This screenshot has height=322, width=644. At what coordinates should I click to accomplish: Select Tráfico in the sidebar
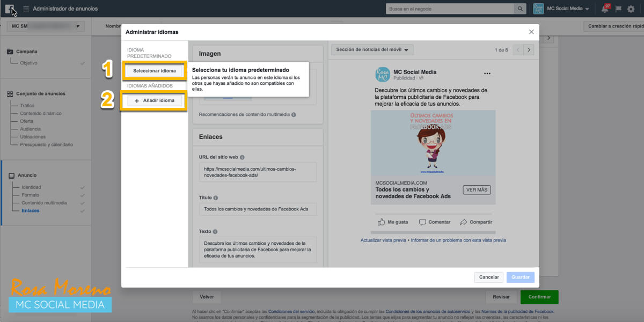[x=27, y=106]
